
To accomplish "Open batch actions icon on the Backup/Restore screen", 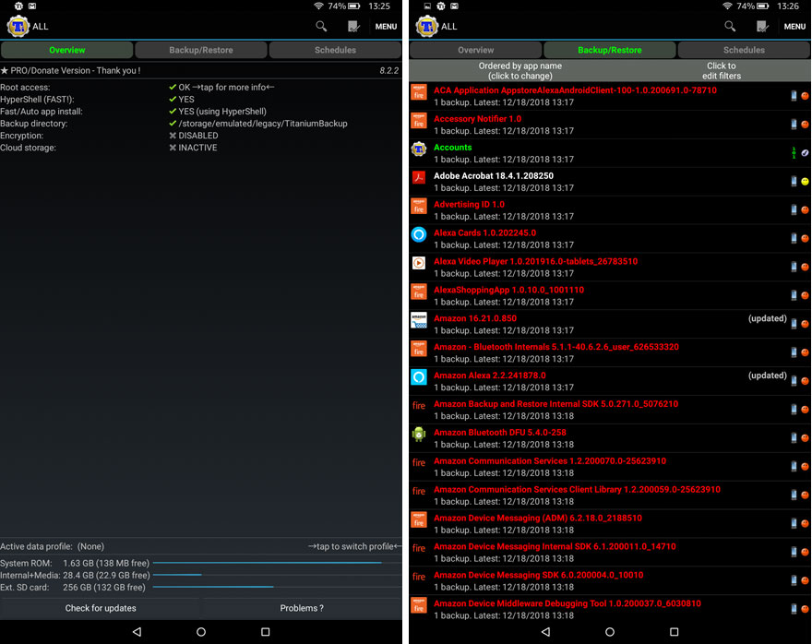I will (x=762, y=26).
